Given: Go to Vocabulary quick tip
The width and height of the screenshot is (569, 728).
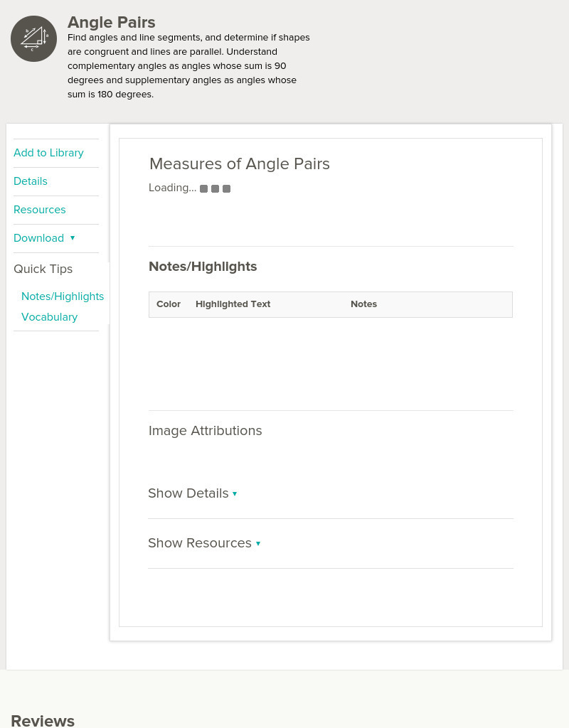Looking at the screenshot, I should (x=49, y=317).
